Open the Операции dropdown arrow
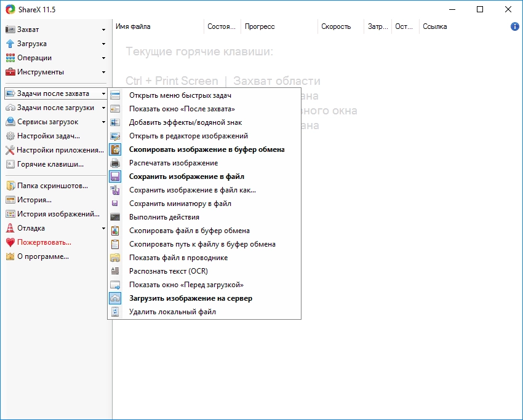This screenshot has width=523, height=420. (x=104, y=58)
